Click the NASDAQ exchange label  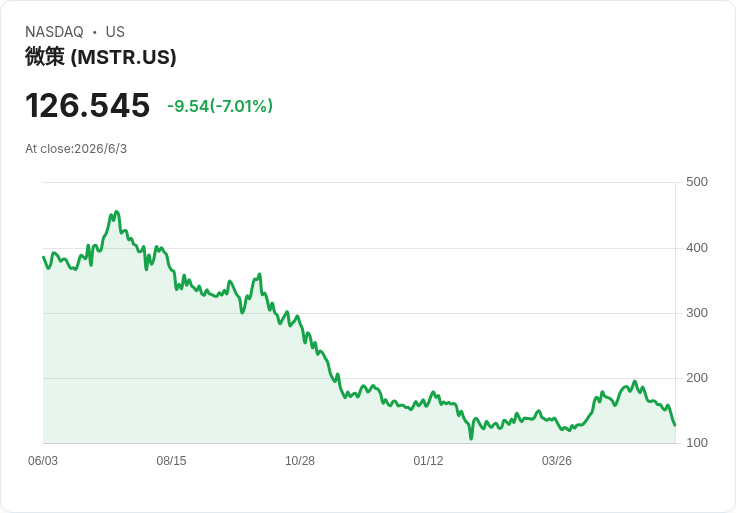(54, 32)
